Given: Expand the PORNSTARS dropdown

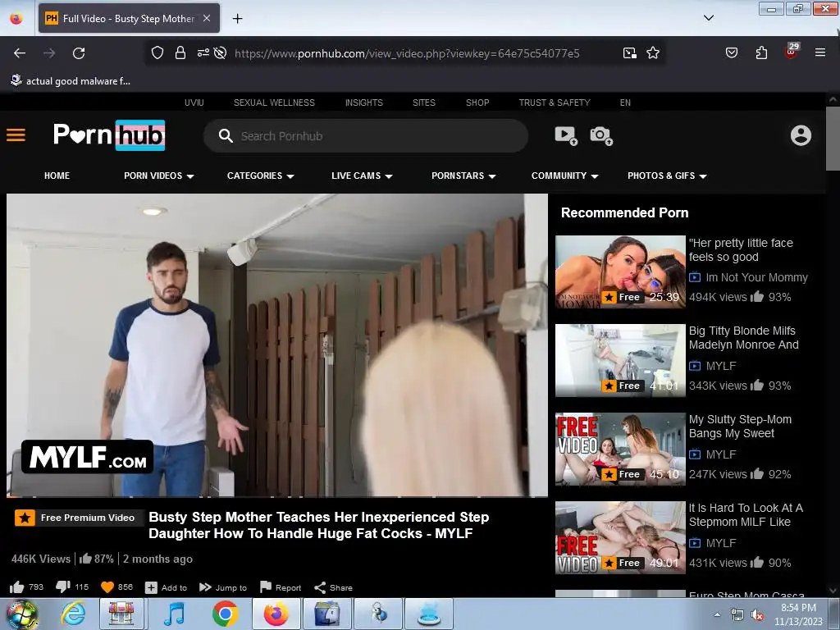Looking at the screenshot, I should tap(463, 176).
